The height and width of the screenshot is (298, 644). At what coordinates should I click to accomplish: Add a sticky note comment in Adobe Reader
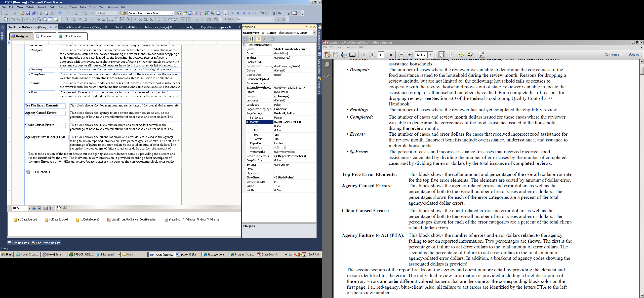click(x=462, y=55)
